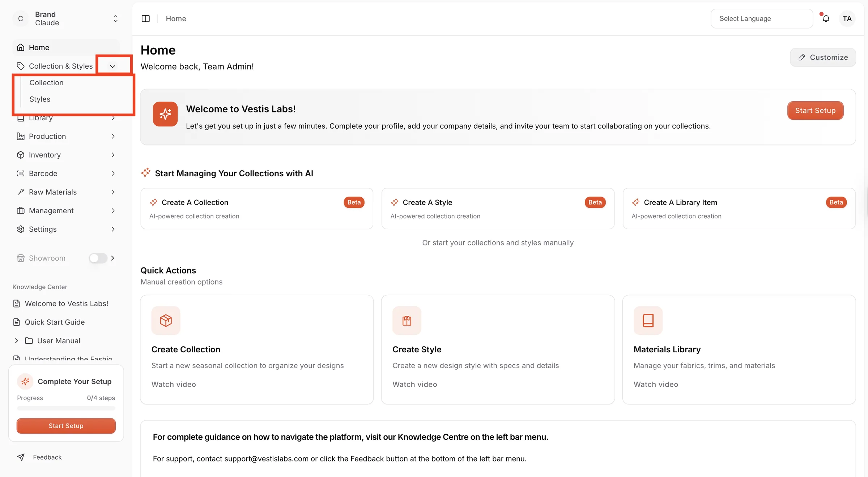The image size is (868, 477).
Task: Click the Create Style shirt icon
Action: pyautogui.click(x=407, y=321)
